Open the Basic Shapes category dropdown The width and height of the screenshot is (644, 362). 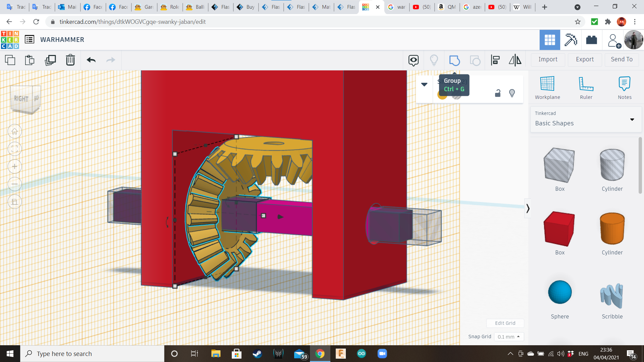(586, 119)
